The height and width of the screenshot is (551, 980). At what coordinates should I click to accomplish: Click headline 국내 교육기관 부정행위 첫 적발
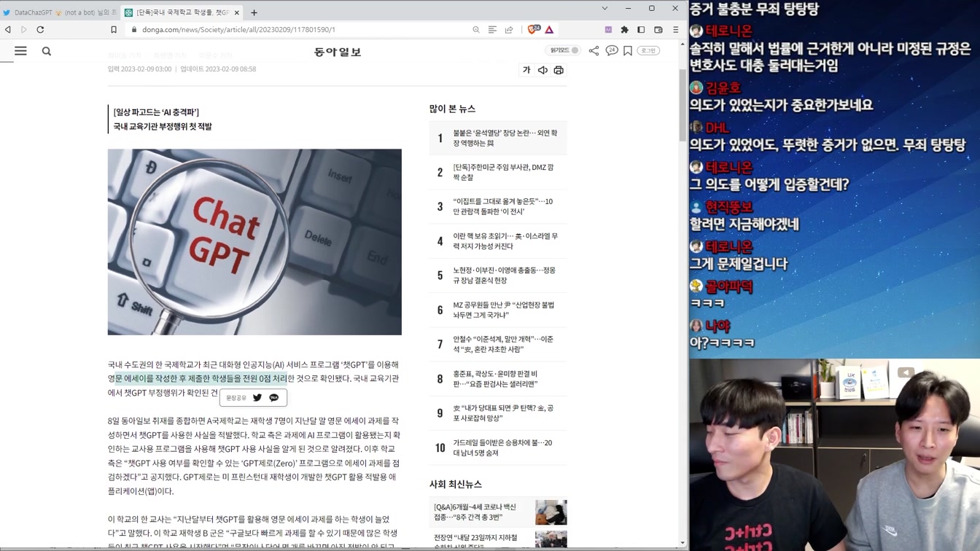[x=163, y=127]
